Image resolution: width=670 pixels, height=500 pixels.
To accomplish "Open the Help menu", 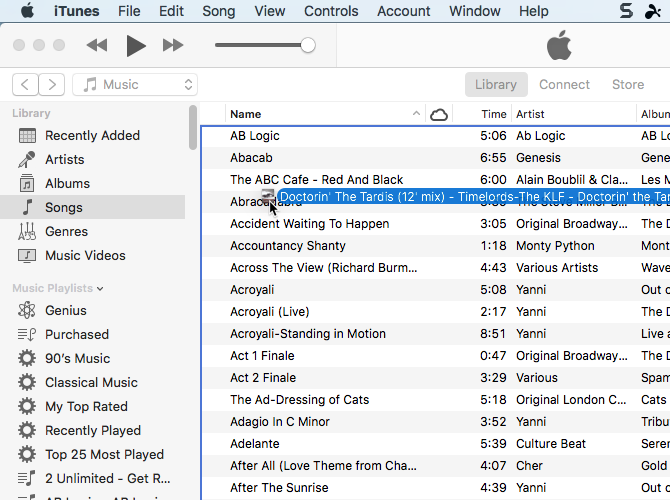I will (x=534, y=11).
